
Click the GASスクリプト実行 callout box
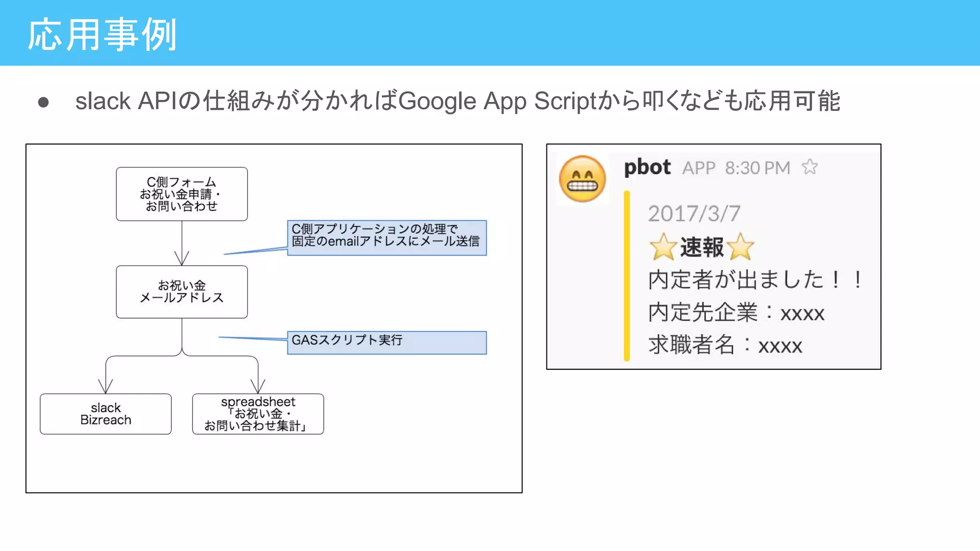387,342
